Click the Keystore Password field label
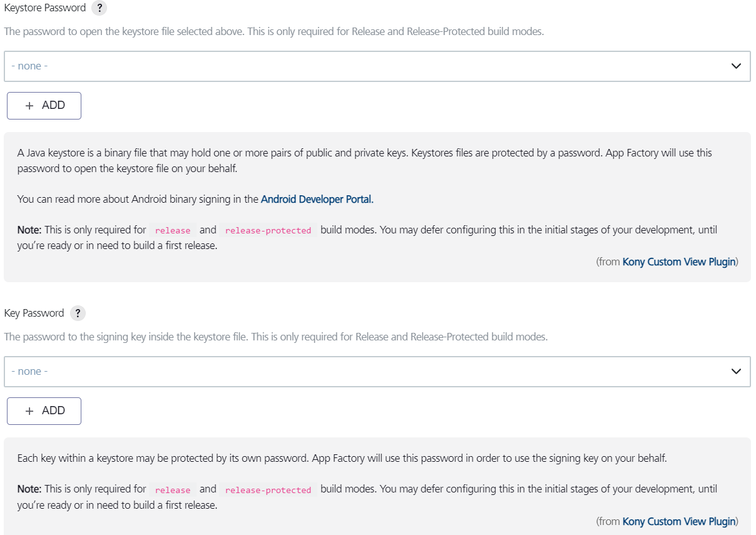Image resolution: width=756 pixels, height=535 pixels. coord(45,8)
